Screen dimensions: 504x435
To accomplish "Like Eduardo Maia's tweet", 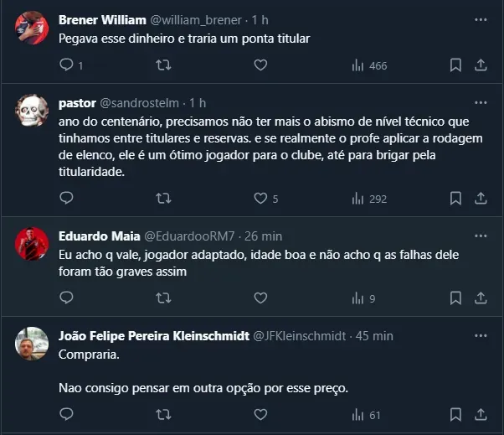I will tap(260, 298).
